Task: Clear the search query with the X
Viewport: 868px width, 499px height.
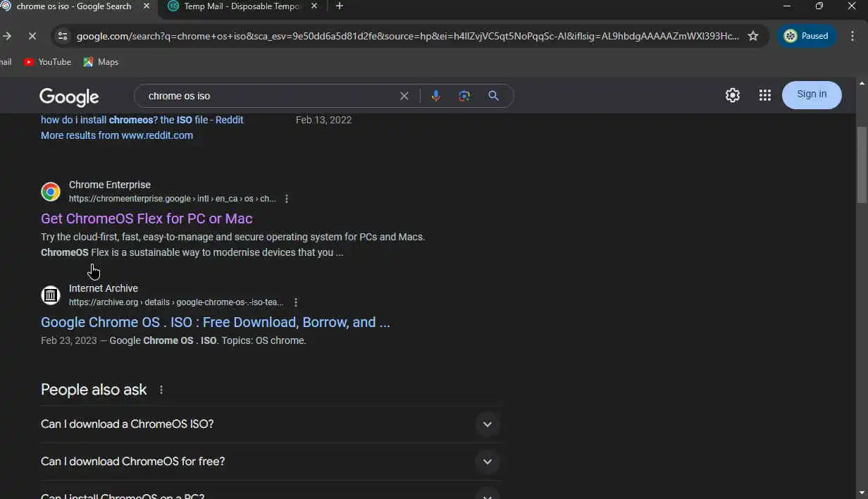Action: tap(404, 96)
